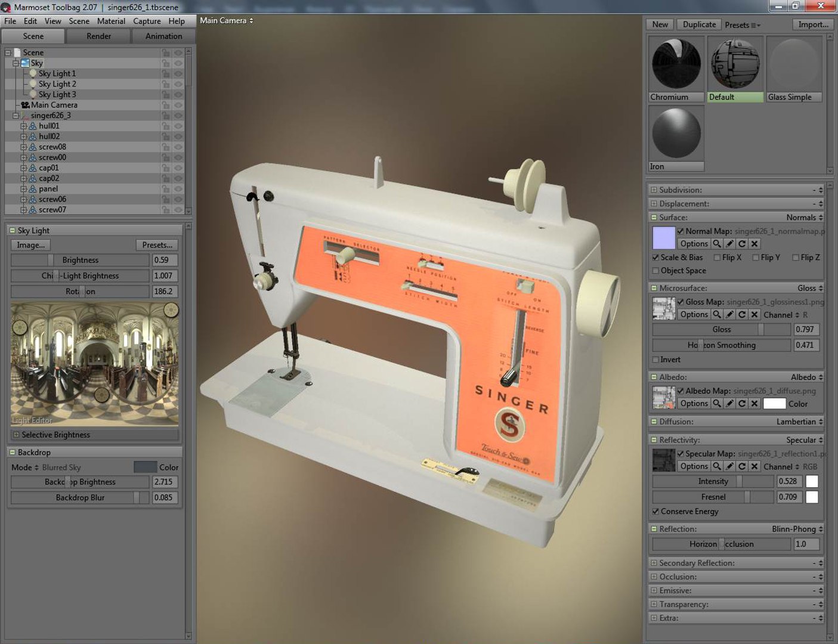838x644 pixels.
Task: Switch to the Animation tab
Action: [x=164, y=36]
